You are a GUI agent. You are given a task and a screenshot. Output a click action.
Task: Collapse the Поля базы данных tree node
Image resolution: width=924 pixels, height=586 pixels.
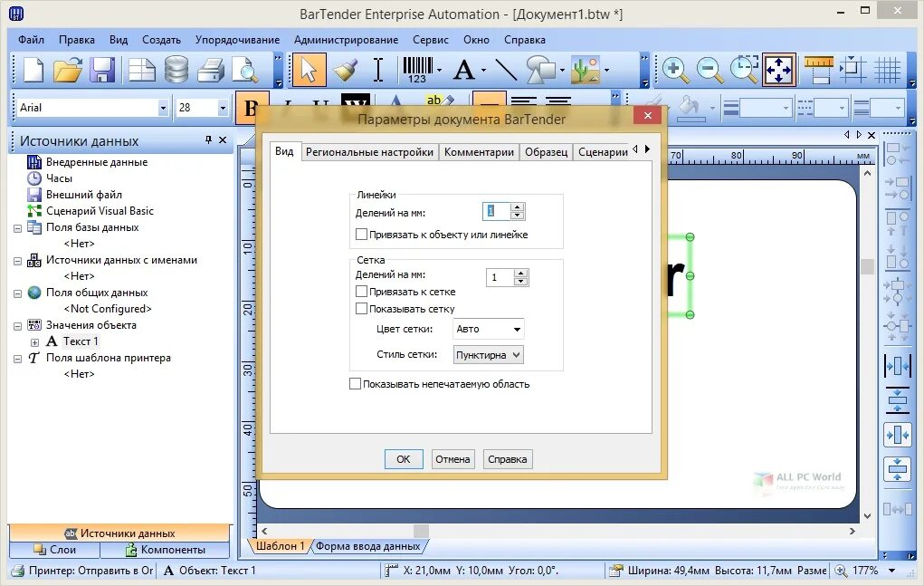(x=18, y=228)
